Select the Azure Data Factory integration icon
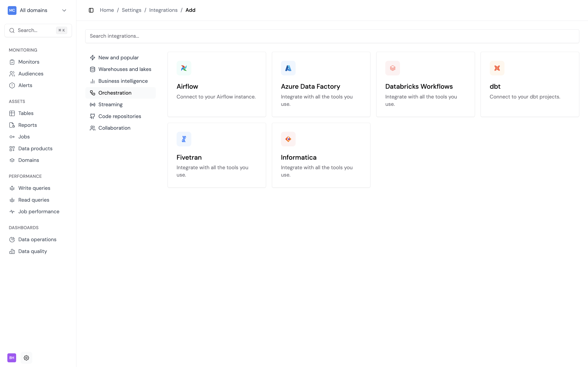The width and height of the screenshot is (588, 367). (288, 68)
